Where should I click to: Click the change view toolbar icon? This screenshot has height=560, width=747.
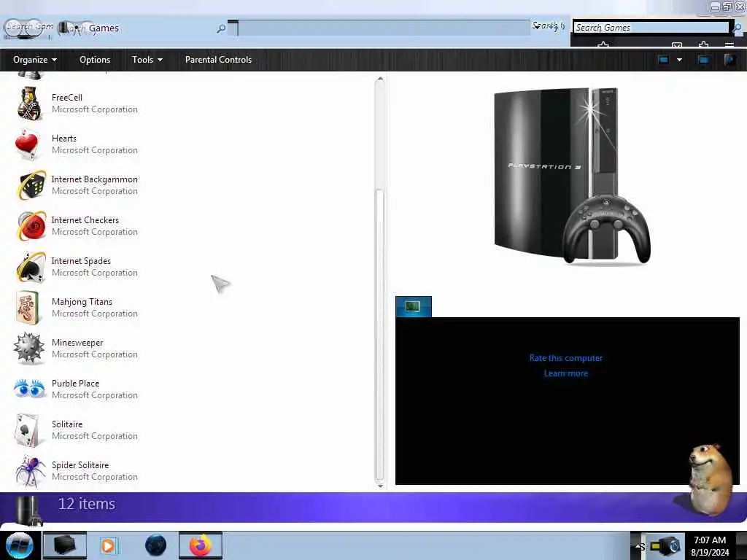point(664,60)
